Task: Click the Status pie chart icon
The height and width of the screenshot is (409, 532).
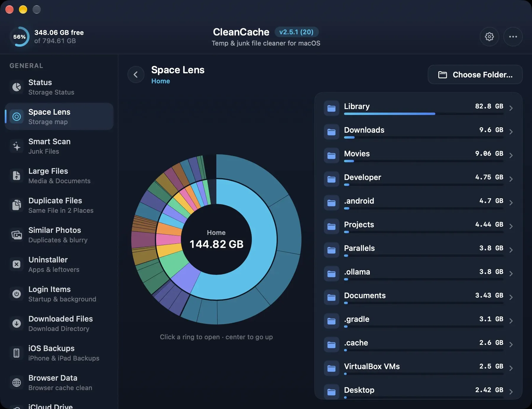Action: 17,87
